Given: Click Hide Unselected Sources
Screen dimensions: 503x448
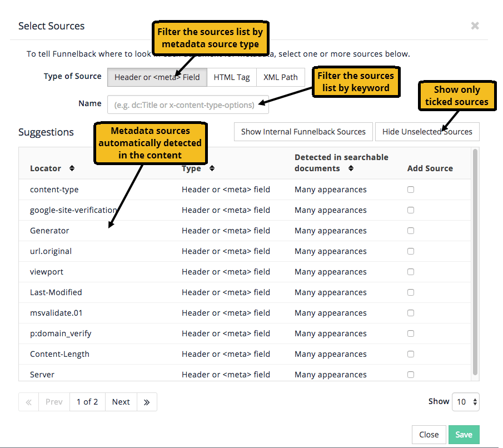Looking at the screenshot, I should click(427, 131).
